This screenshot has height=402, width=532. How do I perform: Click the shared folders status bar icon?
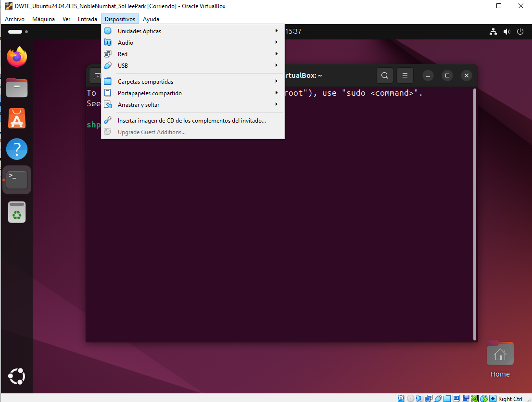click(x=447, y=398)
